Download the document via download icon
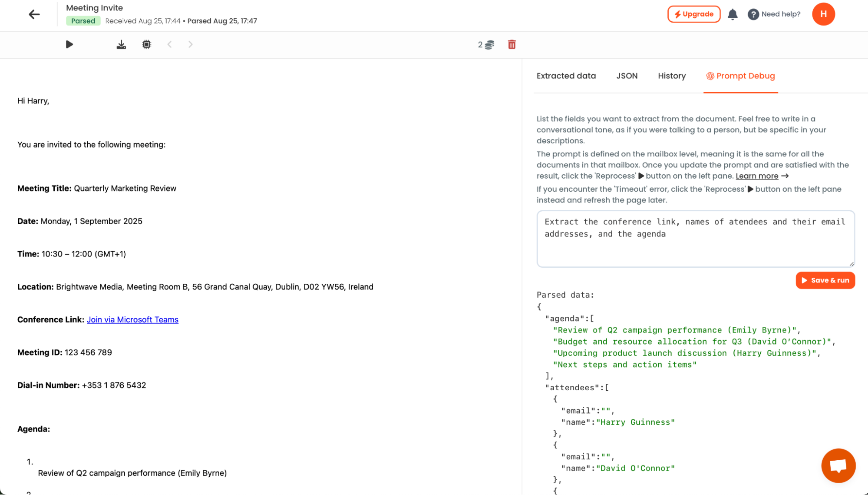Screen dimensions: 868x495 point(121,44)
